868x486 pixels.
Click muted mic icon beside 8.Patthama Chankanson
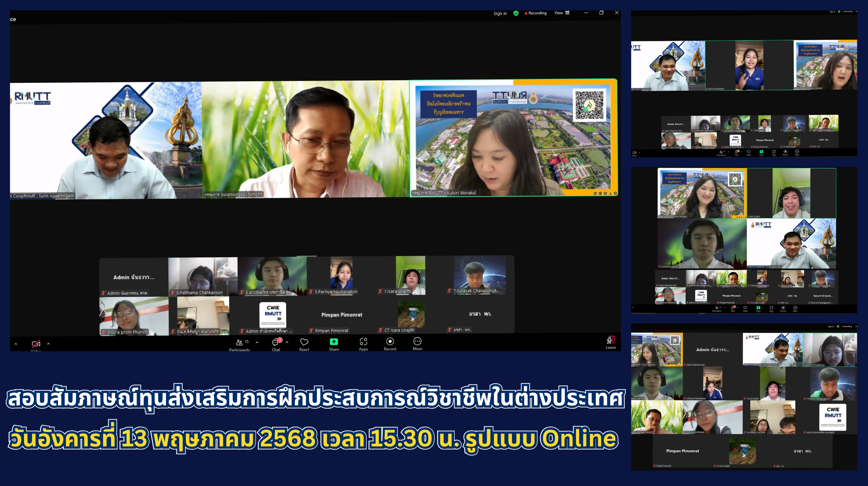[173, 293]
